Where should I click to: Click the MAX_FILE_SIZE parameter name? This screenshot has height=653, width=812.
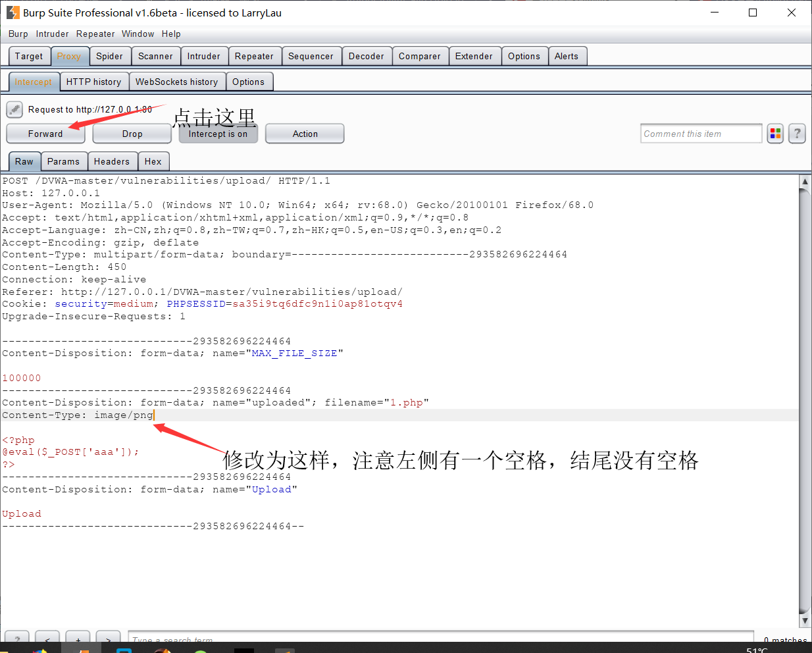click(294, 353)
